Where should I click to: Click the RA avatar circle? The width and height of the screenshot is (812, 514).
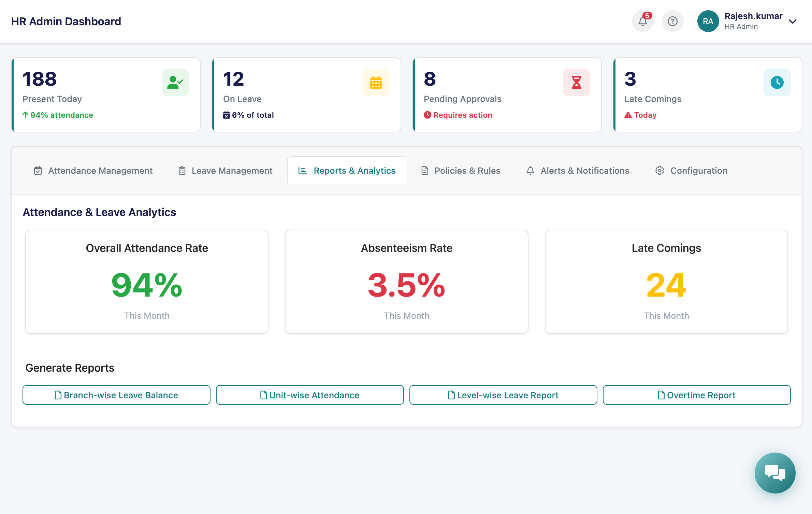[x=708, y=21]
